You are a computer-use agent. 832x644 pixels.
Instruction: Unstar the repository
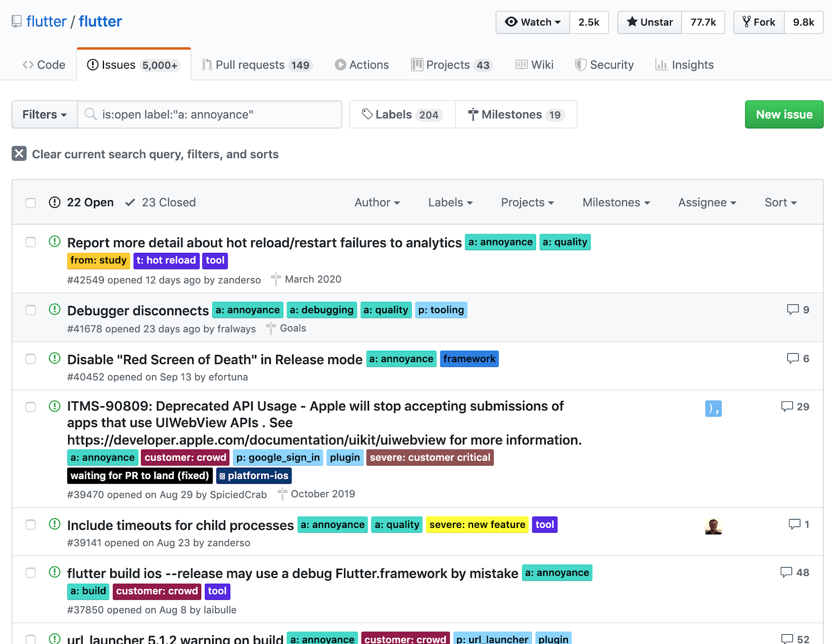(x=650, y=22)
